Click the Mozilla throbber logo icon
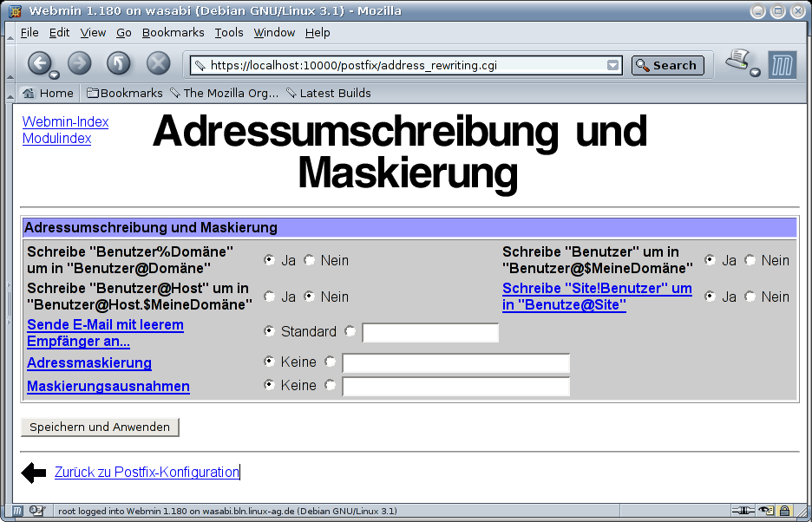Image resolution: width=812 pixels, height=522 pixels. click(x=782, y=65)
